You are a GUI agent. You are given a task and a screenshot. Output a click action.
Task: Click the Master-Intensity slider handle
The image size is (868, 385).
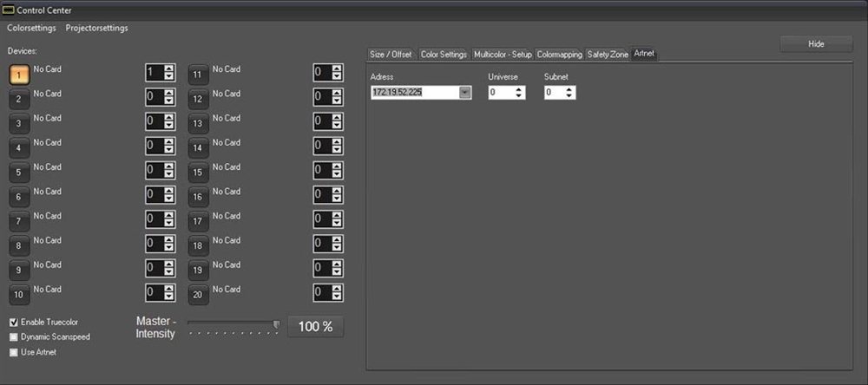276,324
